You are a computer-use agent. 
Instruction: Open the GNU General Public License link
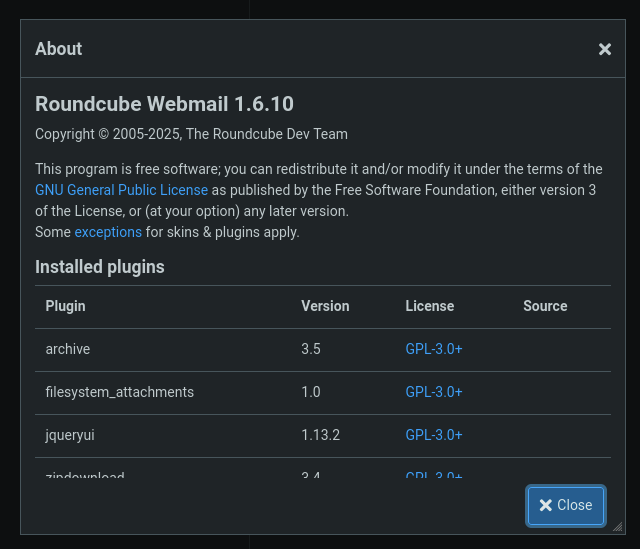coord(121,190)
